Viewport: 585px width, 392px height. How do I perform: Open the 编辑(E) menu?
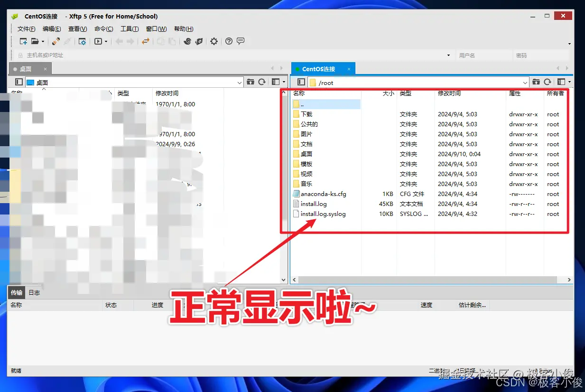point(52,29)
